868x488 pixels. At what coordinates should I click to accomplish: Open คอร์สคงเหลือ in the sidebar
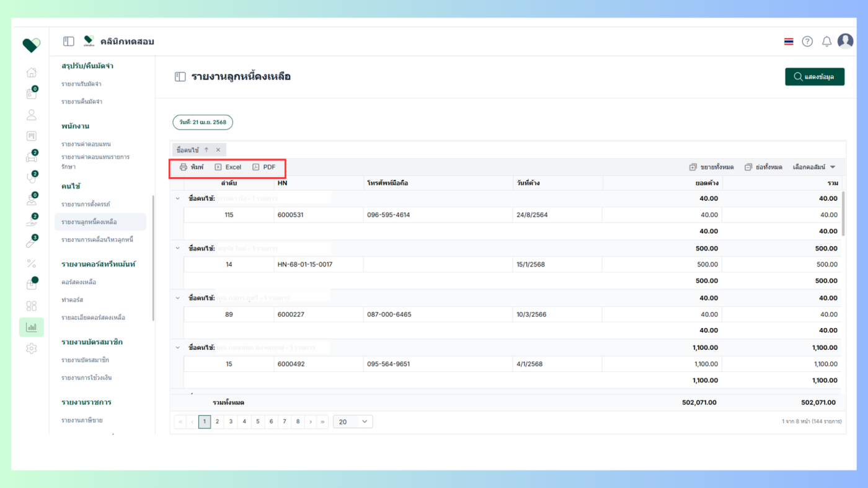(79, 282)
